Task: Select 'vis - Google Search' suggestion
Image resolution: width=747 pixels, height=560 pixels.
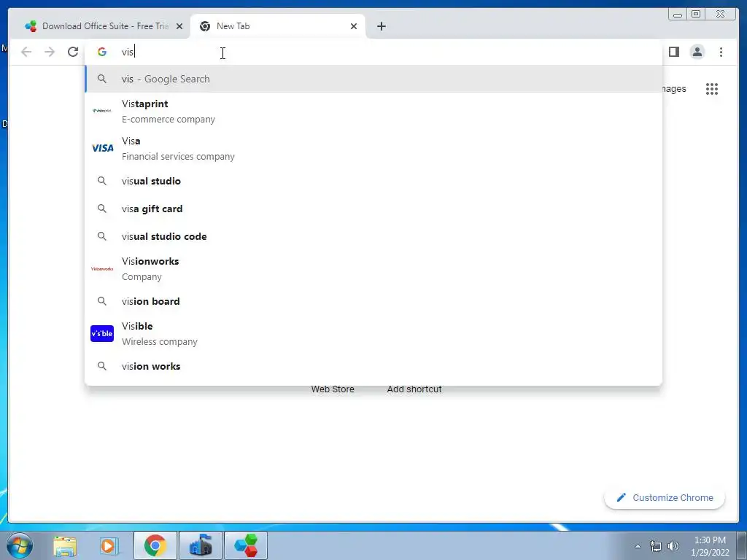Action: (x=373, y=79)
